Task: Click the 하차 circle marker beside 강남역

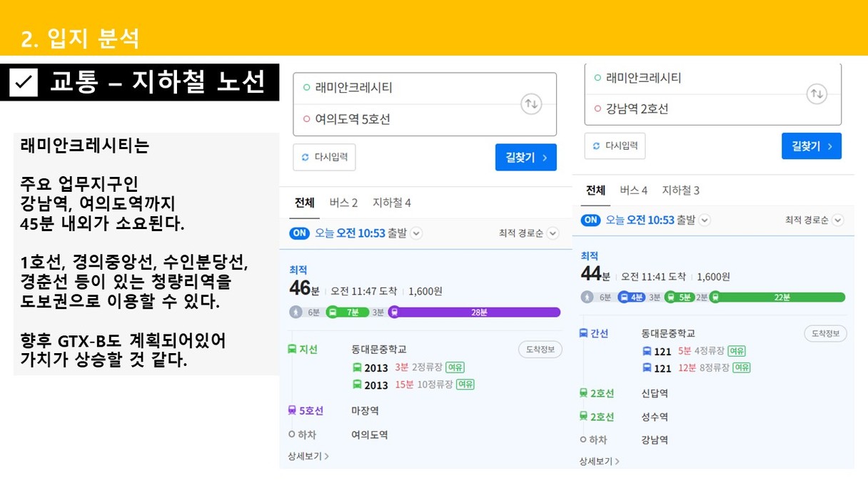Action: [x=583, y=440]
